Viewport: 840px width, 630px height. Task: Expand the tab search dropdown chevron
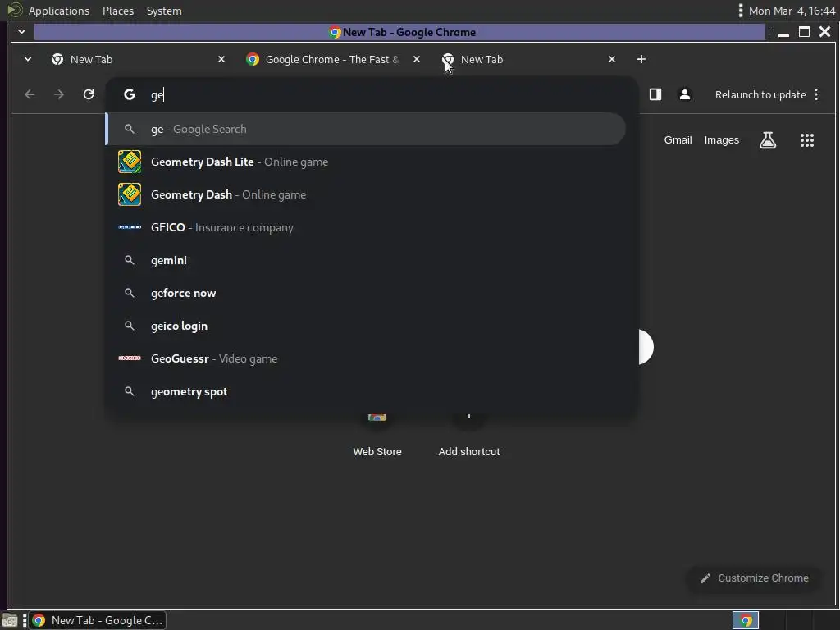(28, 59)
